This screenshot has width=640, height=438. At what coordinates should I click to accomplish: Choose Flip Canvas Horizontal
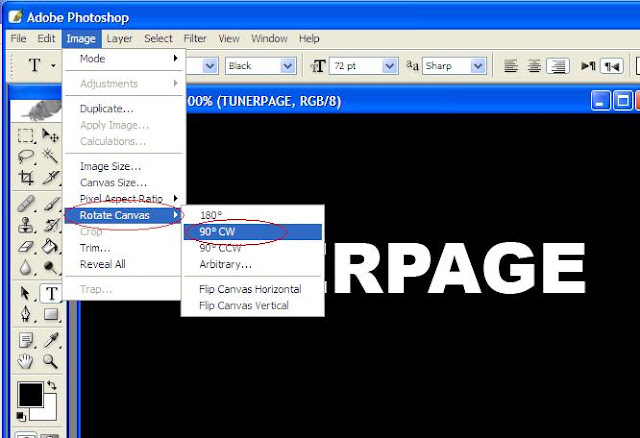click(x=253, y=289)
